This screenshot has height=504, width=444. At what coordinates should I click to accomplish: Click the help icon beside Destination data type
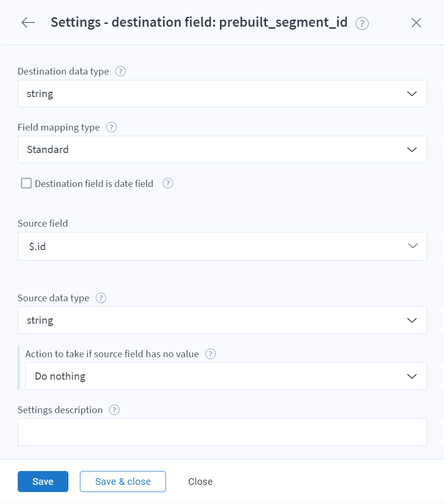pos(120,71)
